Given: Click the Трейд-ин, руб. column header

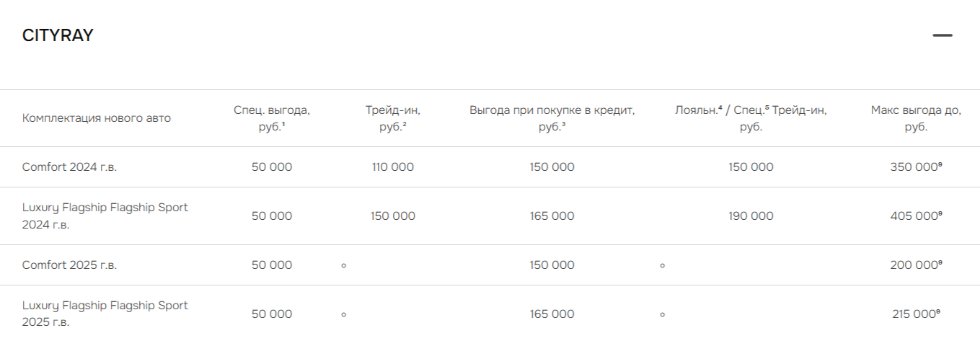Looking at the screenshot, I should (x=393, y=118).
